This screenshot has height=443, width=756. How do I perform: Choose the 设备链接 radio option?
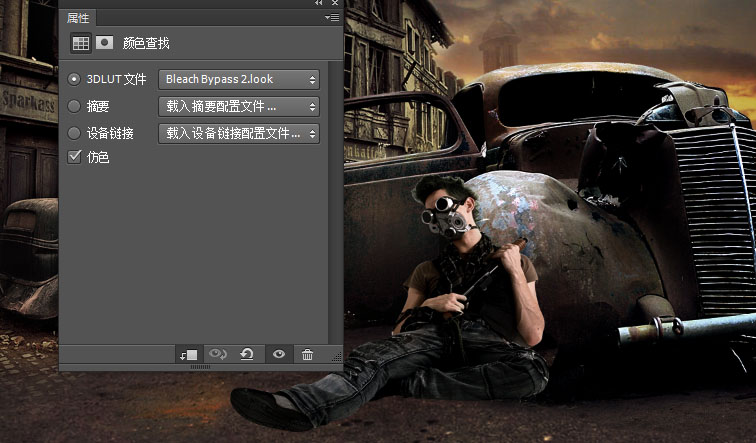pyautogui.click(x=74, y=132)
